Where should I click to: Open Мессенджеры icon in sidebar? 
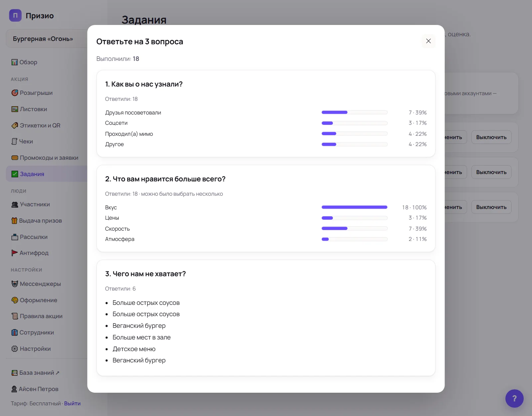pos(15,284)
